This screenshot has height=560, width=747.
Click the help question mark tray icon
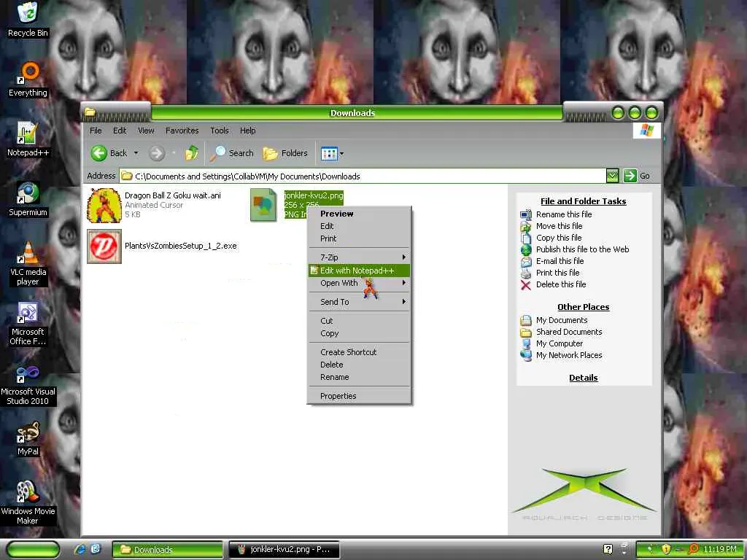(x=608, y=549)
